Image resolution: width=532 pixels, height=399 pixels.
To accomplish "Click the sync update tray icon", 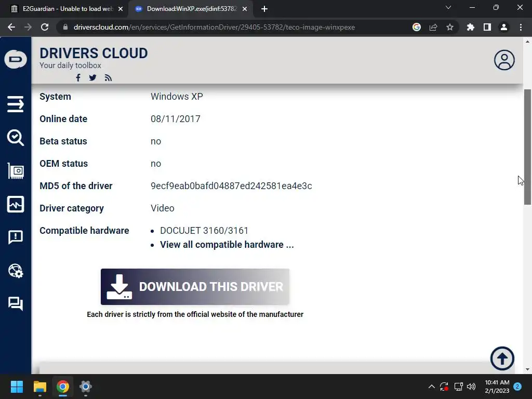I will point(444,387).
